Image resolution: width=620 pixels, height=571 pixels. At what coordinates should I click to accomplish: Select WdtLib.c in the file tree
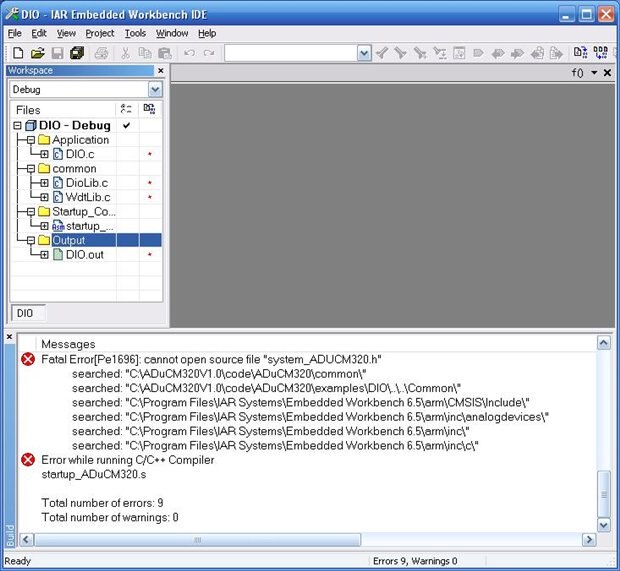point(86,197)
